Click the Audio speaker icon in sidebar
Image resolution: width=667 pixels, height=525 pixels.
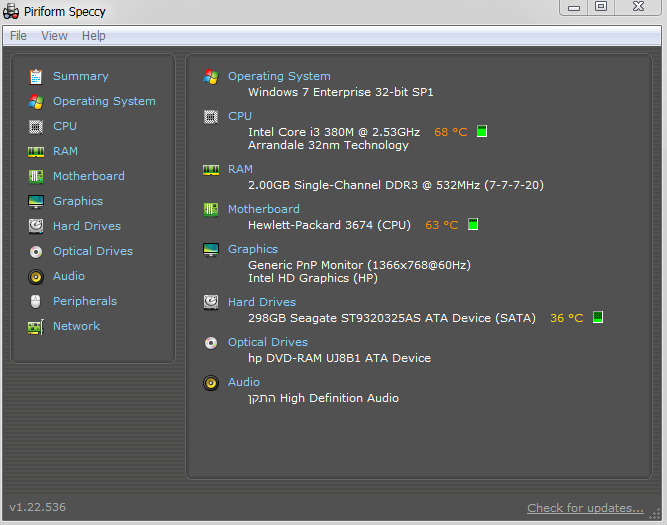tap(36, 276)
